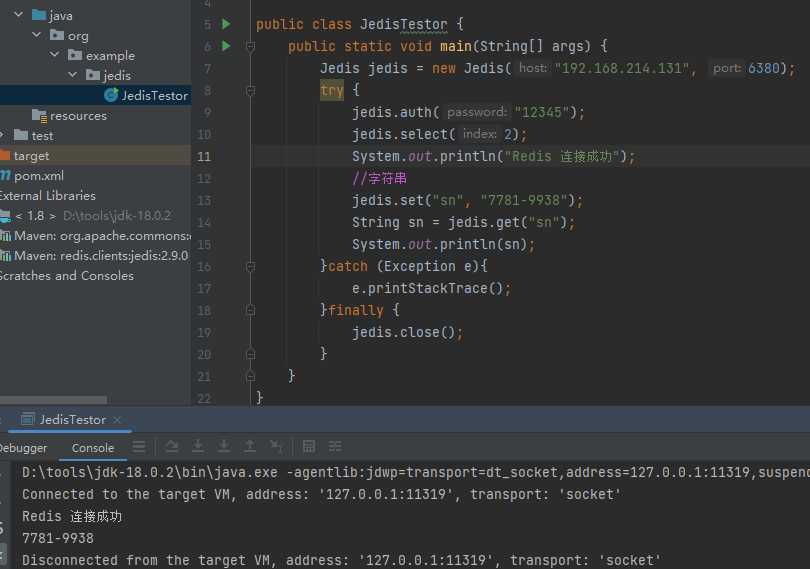Click Show Execution Point icon in debug toolbar

139,446
